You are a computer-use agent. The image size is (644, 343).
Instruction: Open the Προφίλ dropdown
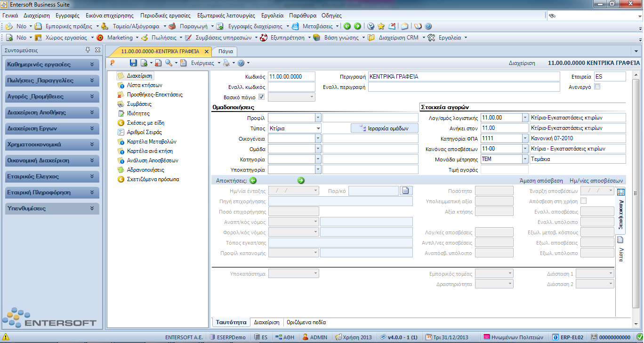[318, 118]
